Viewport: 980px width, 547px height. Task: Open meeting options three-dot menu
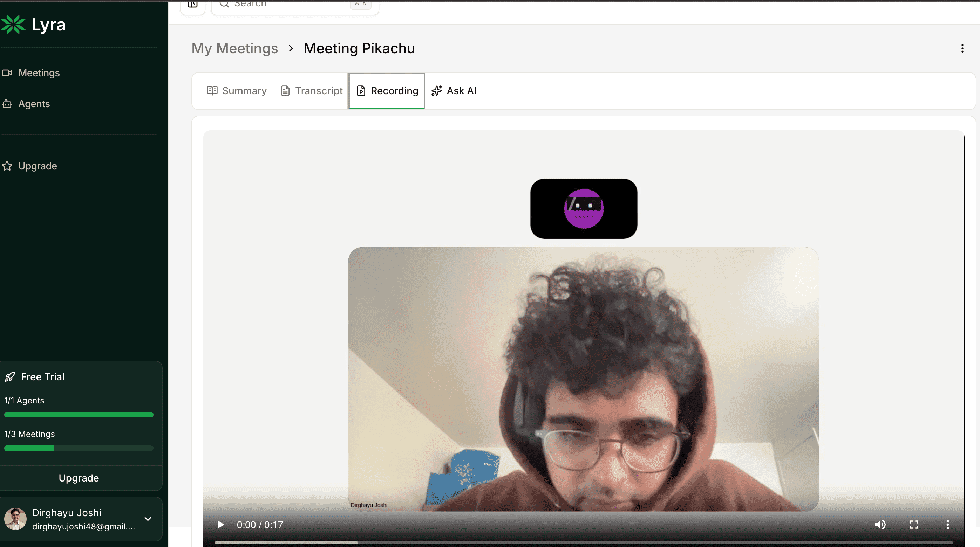(962, 48)
